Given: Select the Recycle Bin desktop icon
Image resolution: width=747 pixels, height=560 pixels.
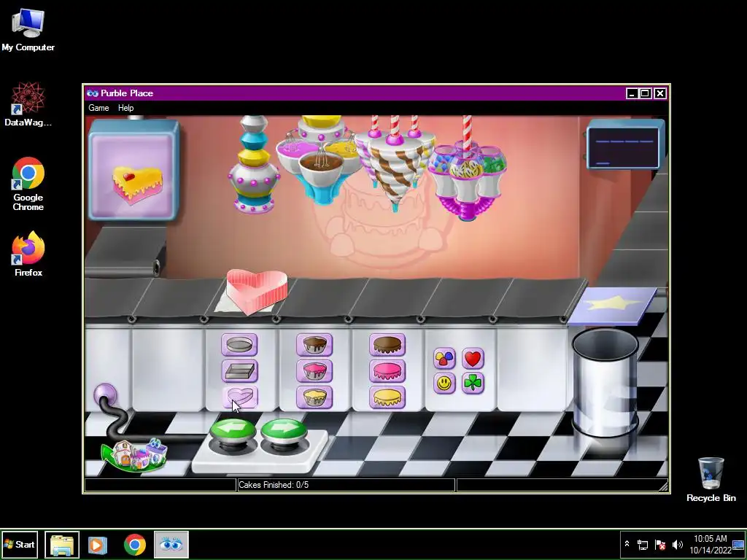Looking at the screenshot, I should [711, 480].
